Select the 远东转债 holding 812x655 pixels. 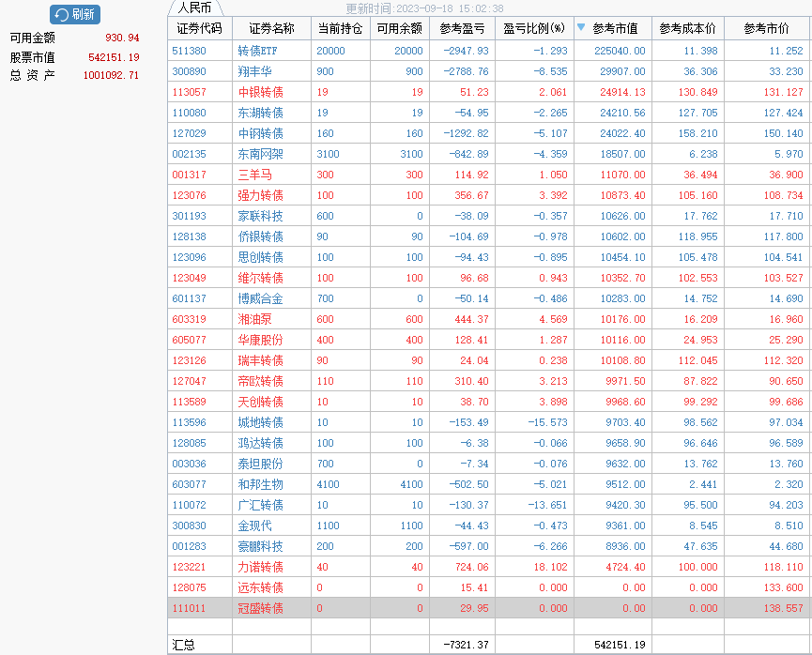click(260, 587)
